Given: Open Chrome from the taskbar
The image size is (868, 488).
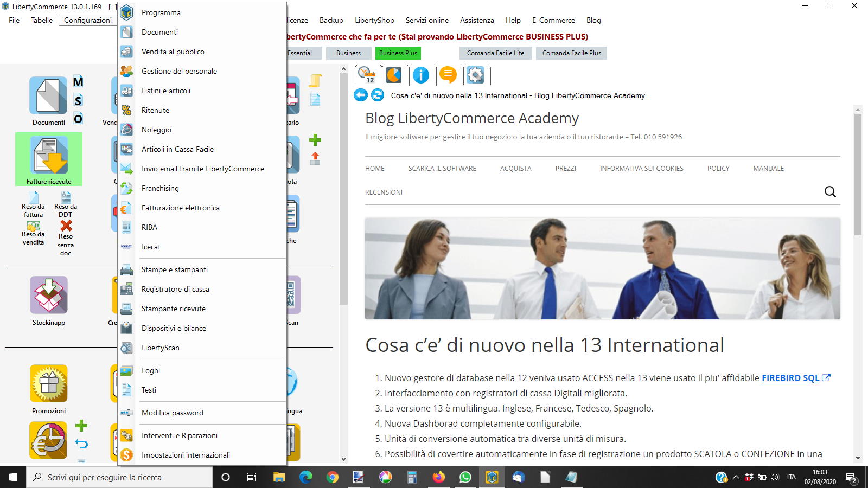Looking at the screenshot, I should [332, 477].
